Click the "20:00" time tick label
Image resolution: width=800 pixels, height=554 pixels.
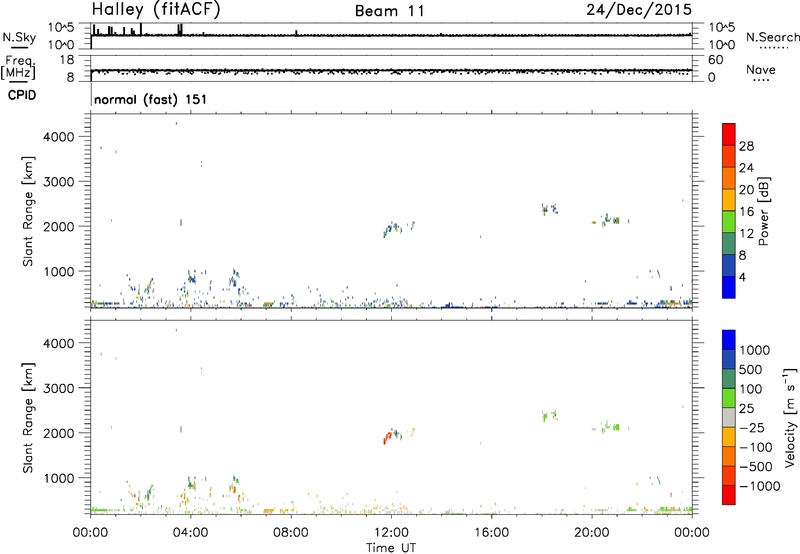click(591, 533)
